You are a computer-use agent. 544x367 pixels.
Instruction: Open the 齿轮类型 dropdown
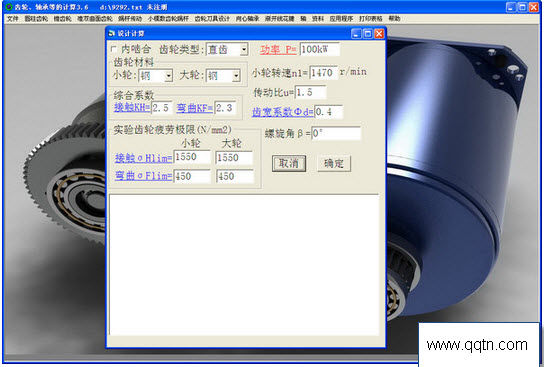pyautogui.click(x=244, y=50)
